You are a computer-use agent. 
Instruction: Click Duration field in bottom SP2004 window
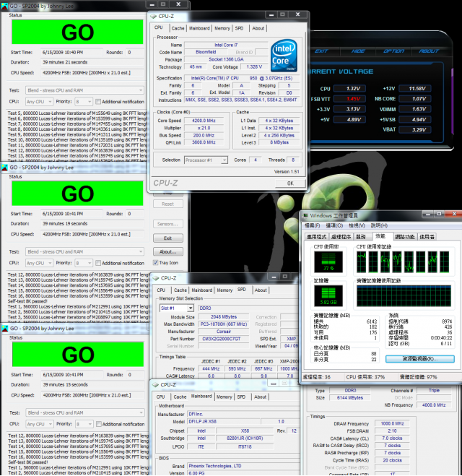click(92, 384)
